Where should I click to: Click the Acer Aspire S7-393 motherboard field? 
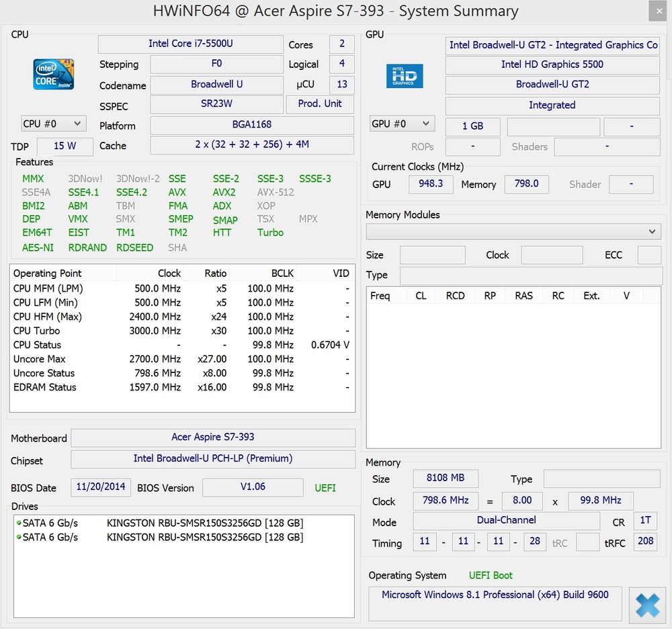[x=213, y=437]
